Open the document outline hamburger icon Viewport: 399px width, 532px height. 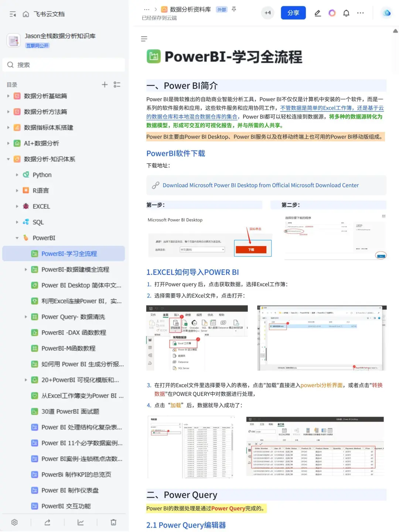[x=144, y=39]
